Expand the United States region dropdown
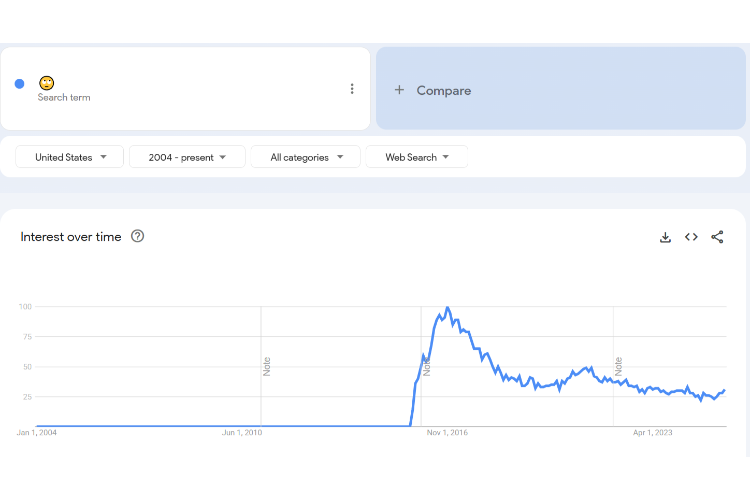Image resolution: width=750 pixels, height=500 pixels. [70, 157]
